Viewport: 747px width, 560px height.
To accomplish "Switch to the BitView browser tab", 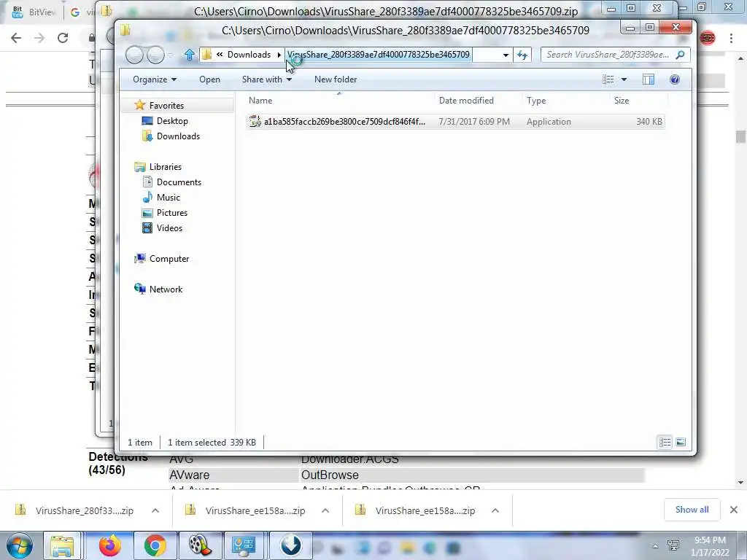I will tap(34, 12).
